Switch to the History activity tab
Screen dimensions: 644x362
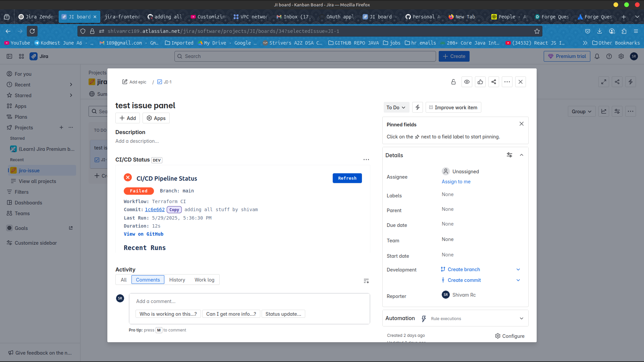[177, 280]
